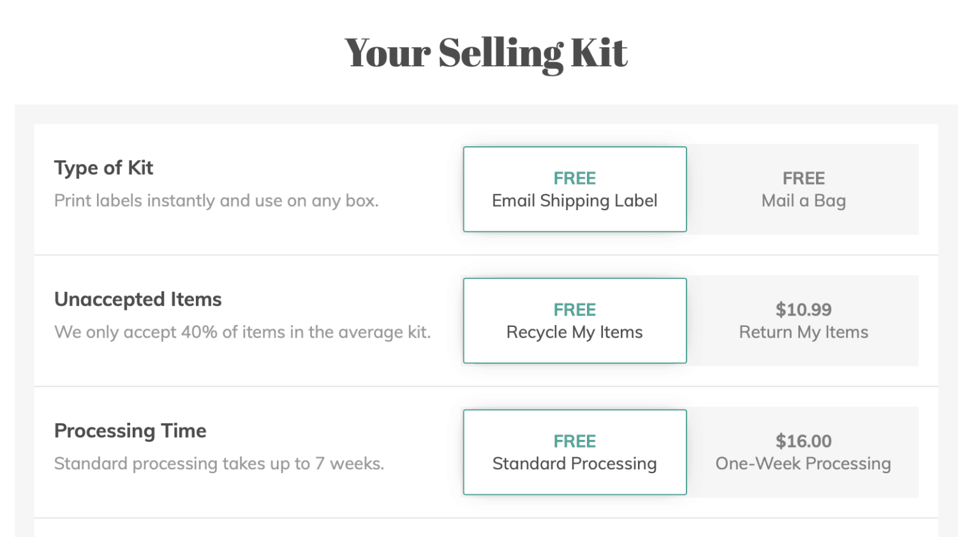
Task: Click the Type of Kit heading
Action: tap(104, 168)
